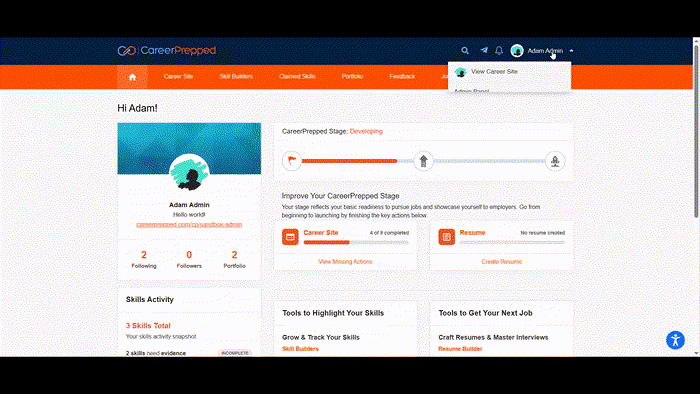The image size is (700, 394).
Task: Click the Resume progress bar
Action: tap(512, 242)
